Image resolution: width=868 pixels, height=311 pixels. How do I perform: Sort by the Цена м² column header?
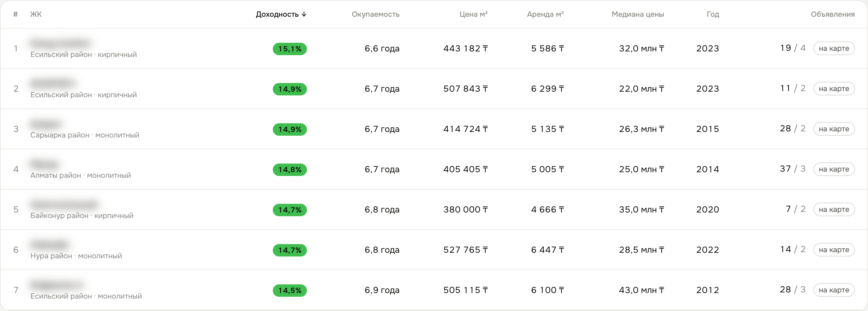473,14
